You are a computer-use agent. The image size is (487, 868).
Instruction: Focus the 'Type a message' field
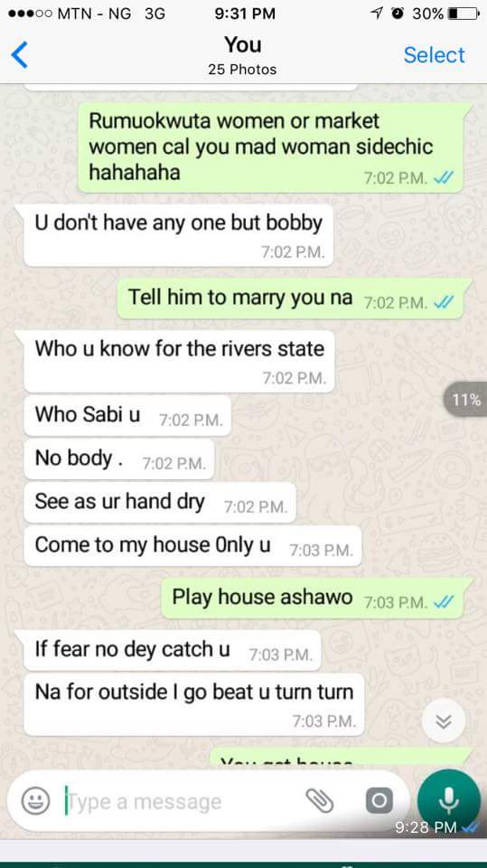tap(183, 801)
